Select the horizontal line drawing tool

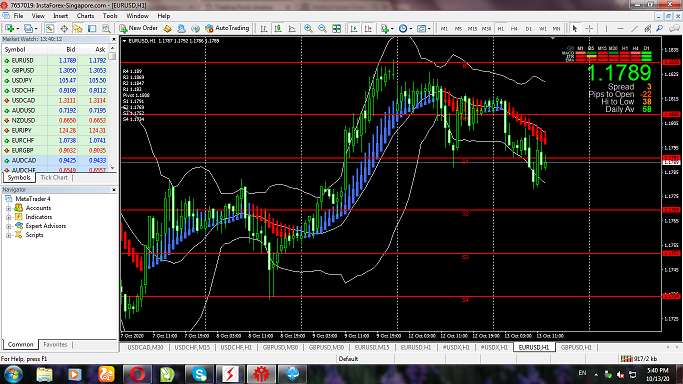(620, 28)
